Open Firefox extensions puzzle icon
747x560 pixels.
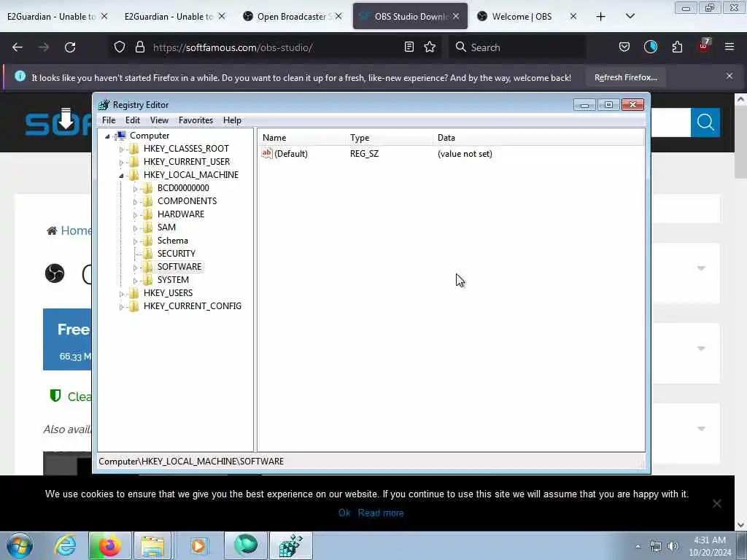[677, 47]
